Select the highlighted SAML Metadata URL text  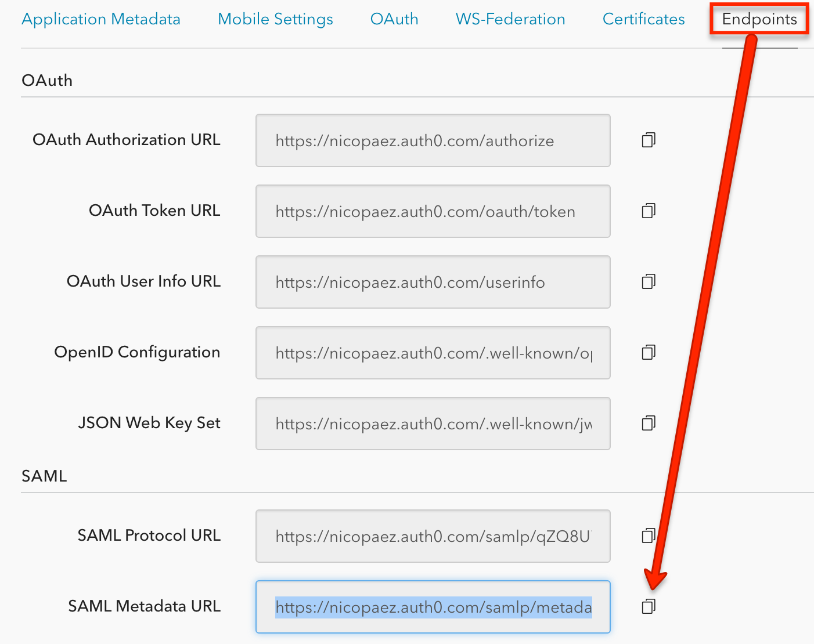(x=433, y=606)
